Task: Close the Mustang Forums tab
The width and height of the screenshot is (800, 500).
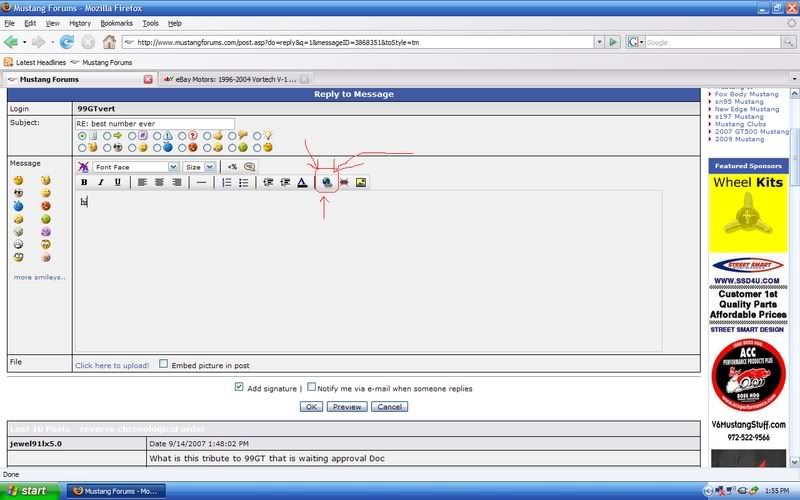Action: click(148, 79)
